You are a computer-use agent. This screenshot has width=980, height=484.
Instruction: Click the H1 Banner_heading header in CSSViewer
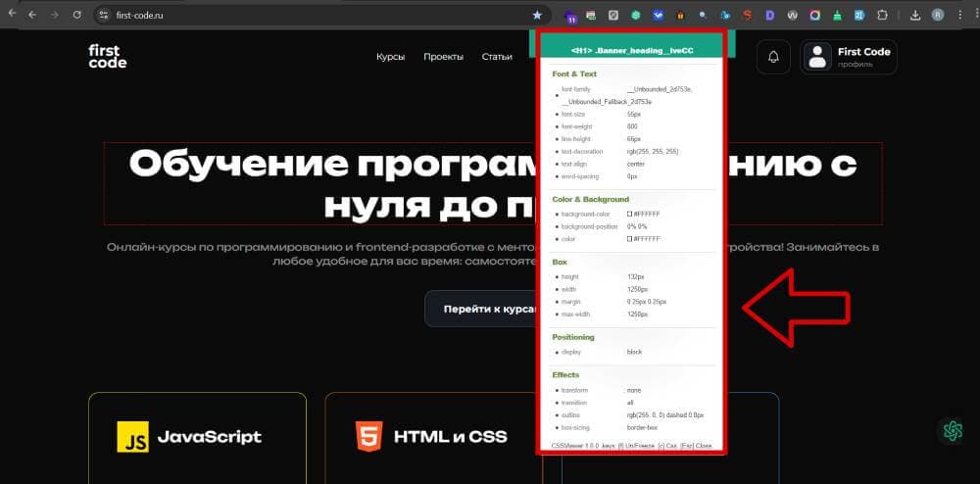[630, 50]
